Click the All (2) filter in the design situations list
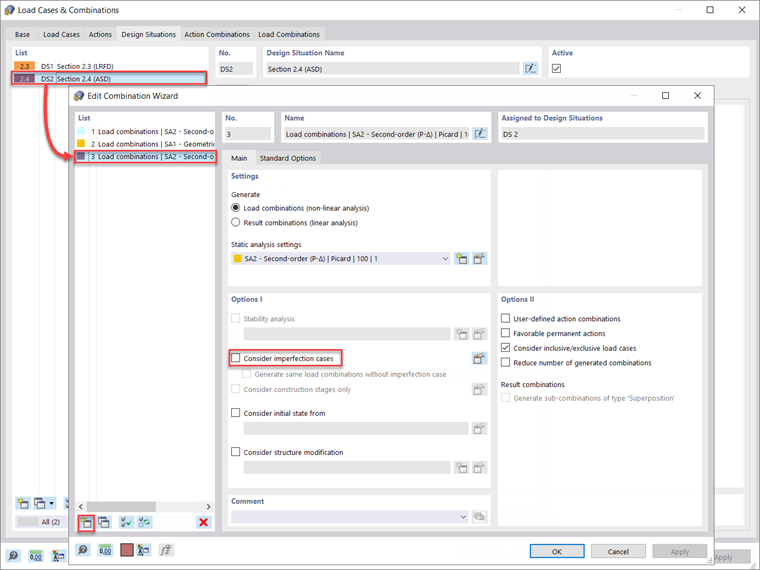 pos(40,522)
